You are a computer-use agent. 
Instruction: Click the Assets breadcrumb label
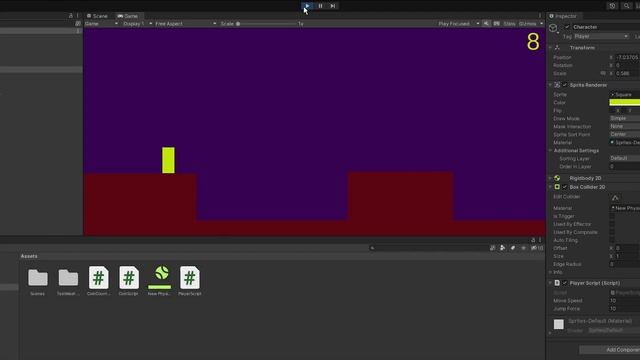pyautogui.click(x=29, y=256)
